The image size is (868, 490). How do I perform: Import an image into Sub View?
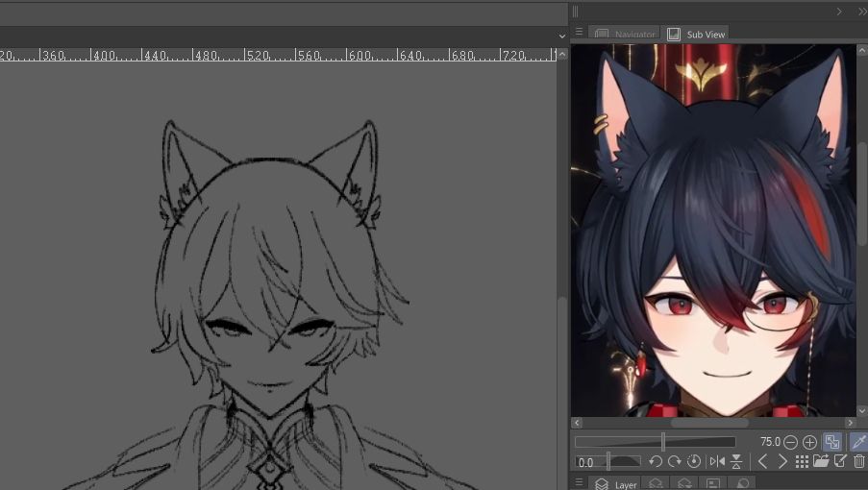pos(820,461)
